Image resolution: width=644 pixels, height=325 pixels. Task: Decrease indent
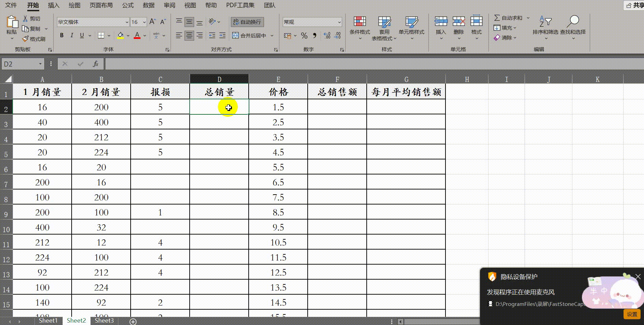point(212,36)
